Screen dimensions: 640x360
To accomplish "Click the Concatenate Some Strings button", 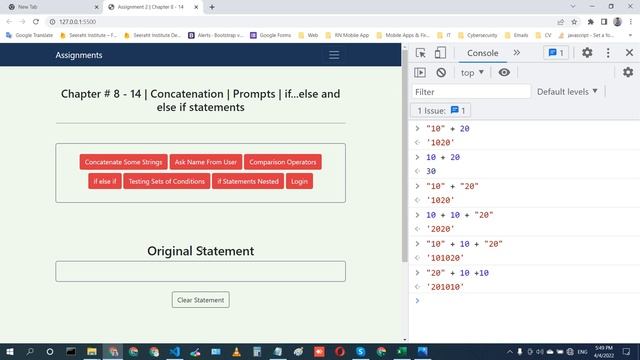I will point(123,162).
